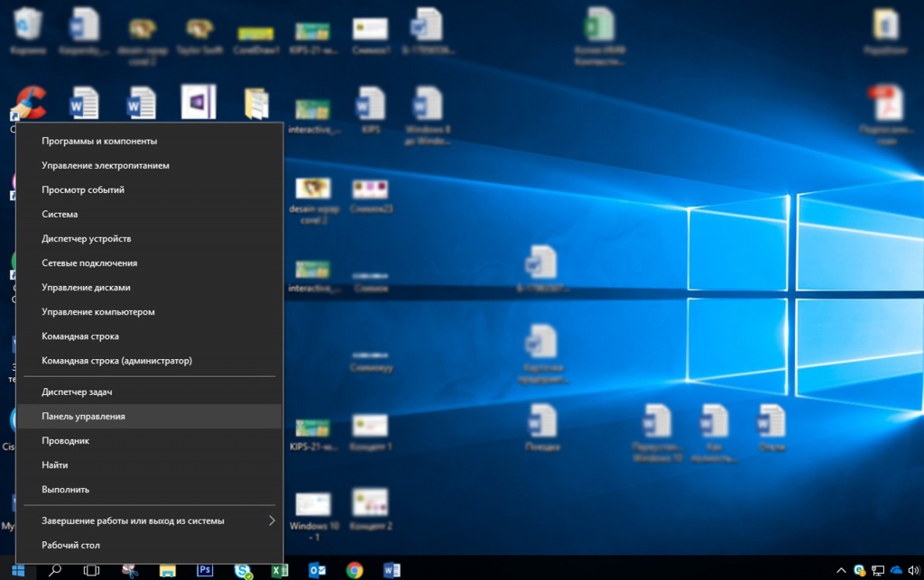Click the OneDrive cloud tray icon
Image resolution: width=924 pixels, height=580 pixels.
[x=896, y=570]
